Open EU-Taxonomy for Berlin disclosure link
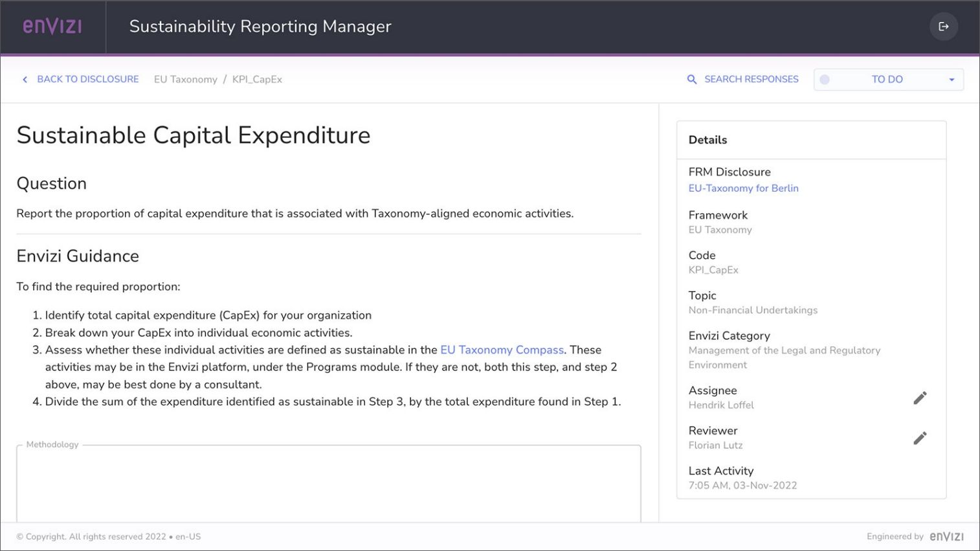Image resolution: width=980 pixels, height=551 pixels. pyautogui.click(x=743, y=188)
